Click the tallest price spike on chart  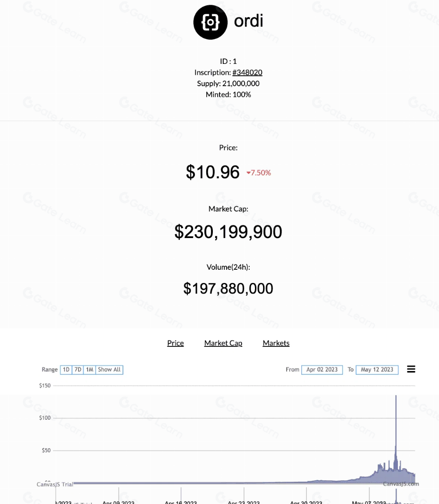click(396, 398)
